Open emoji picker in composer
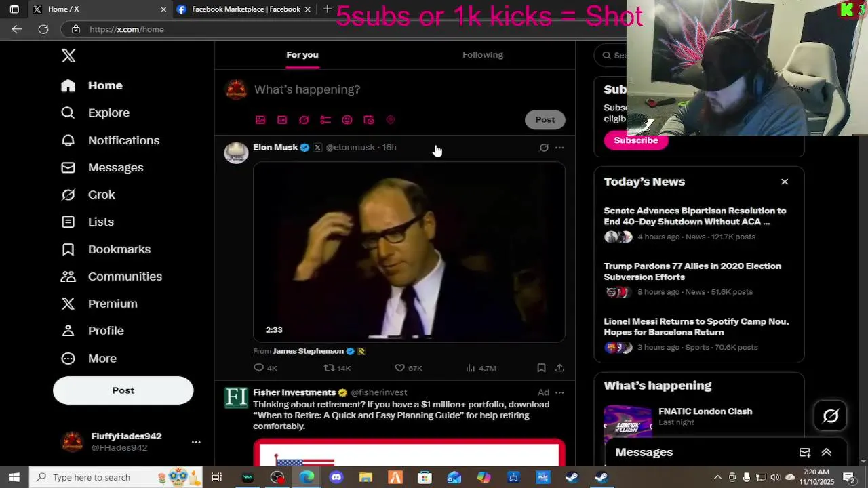Screen dimensions: 868x488 [347, 120]
